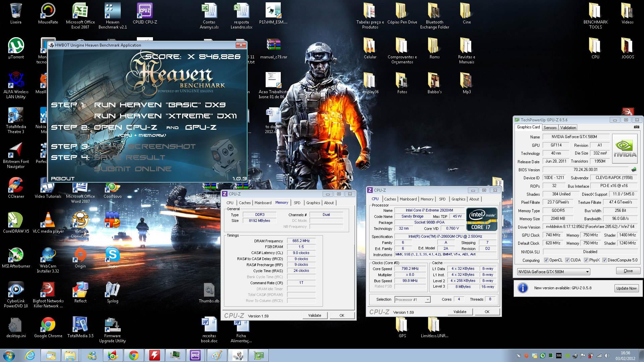Screen dimensions: 644x362
Task: Click Run Heaven "Xtreme" DX11 step
Action: [x=165, y=116]
